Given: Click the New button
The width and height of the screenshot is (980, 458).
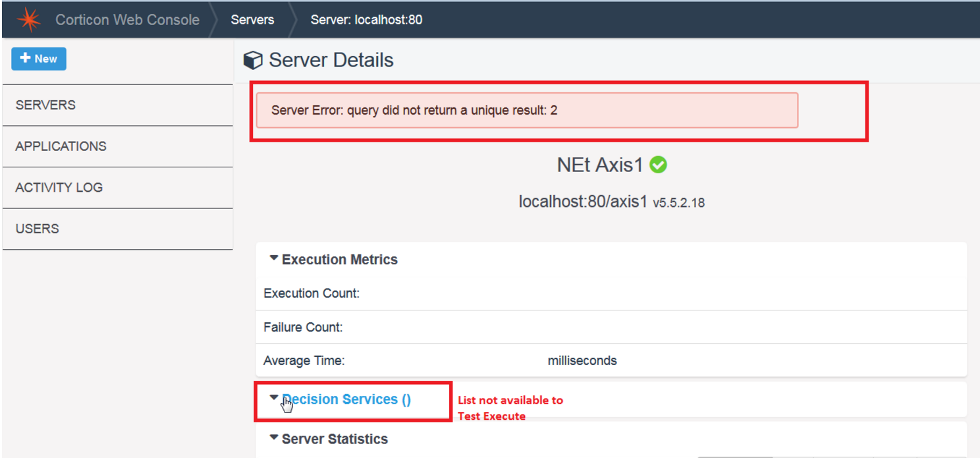Looking at the screenshot, I should [39, 59].
